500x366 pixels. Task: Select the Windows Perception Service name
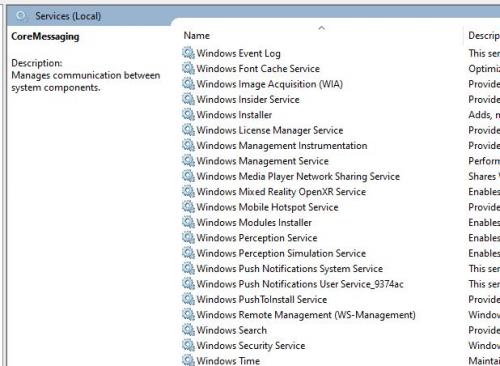pyautogui.click(x=257, y=238)
